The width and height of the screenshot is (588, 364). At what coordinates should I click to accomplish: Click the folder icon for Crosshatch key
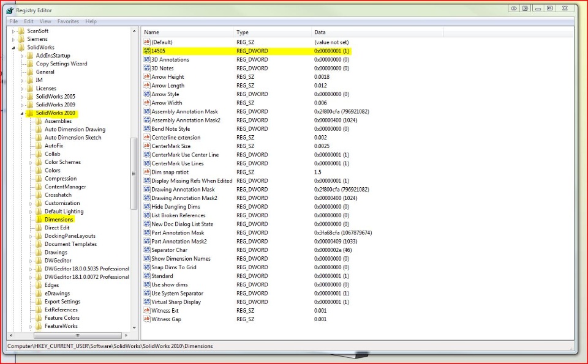click(39, 195)
